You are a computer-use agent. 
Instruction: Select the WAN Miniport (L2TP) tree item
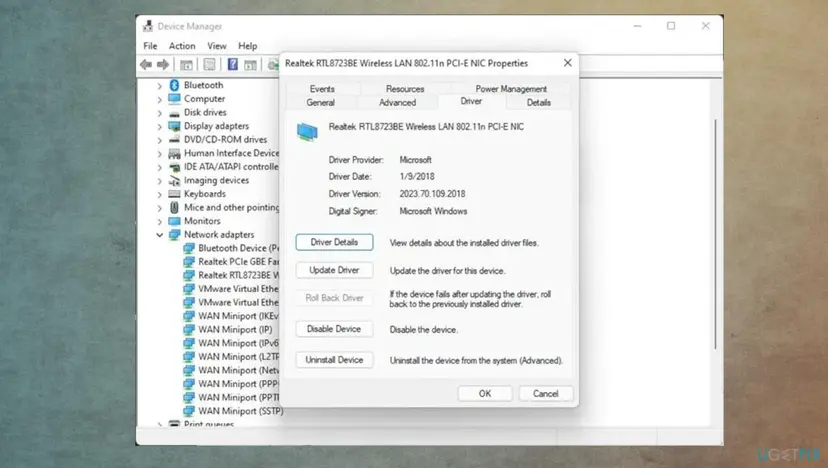click(238, 357)
